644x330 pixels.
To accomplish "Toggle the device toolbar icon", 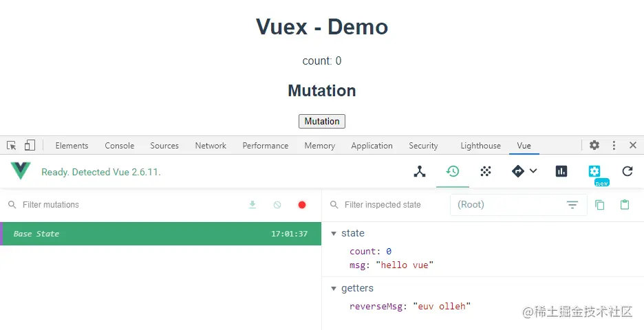I will coord(30,145).
